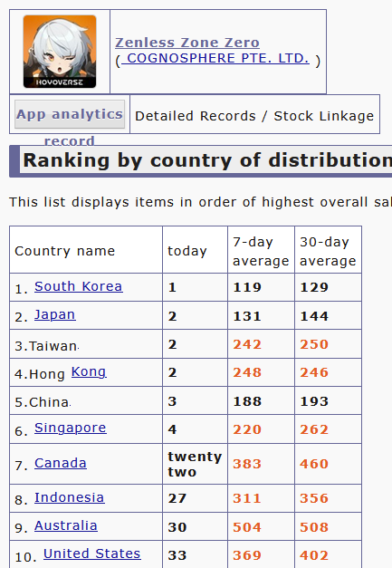Open the United States country link
Screen dimensions: 392x568
pyautogui.click(x=92, y=554)
